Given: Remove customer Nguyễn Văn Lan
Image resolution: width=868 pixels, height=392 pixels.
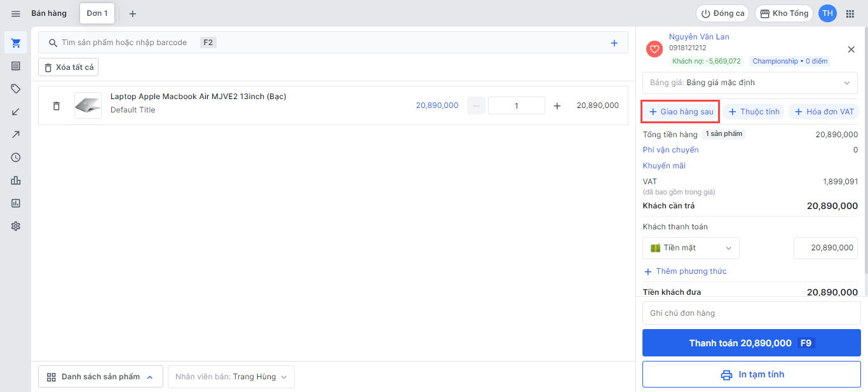Looking at the screenshot, I should coord(851,50).
